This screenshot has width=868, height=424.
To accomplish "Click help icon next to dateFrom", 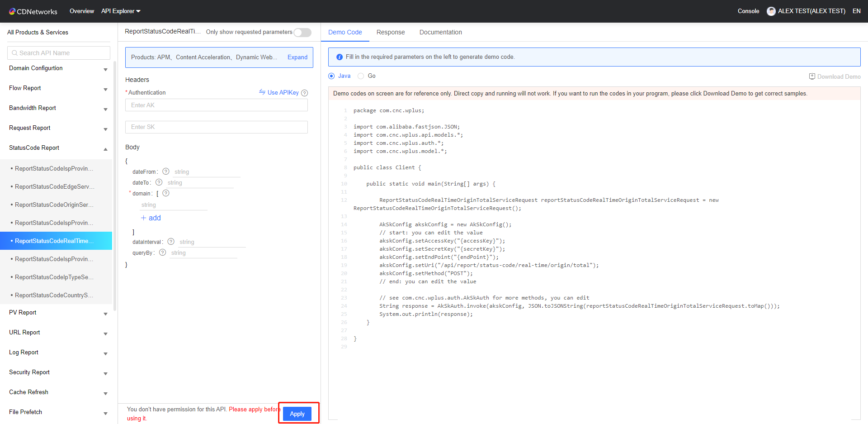I will 166,172.
